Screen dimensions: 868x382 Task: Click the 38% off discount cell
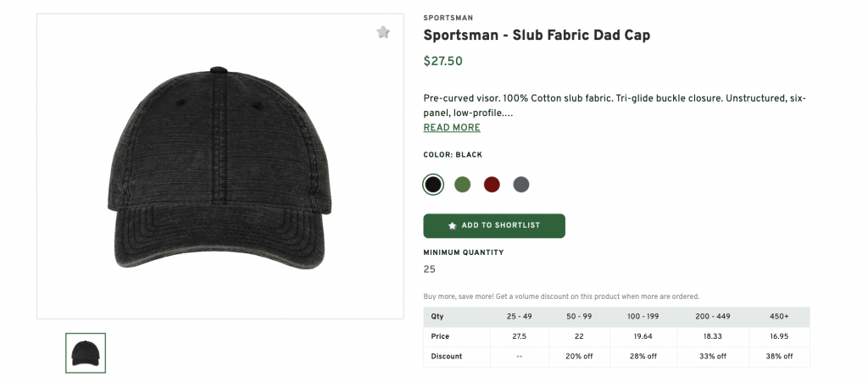point(777,357)
